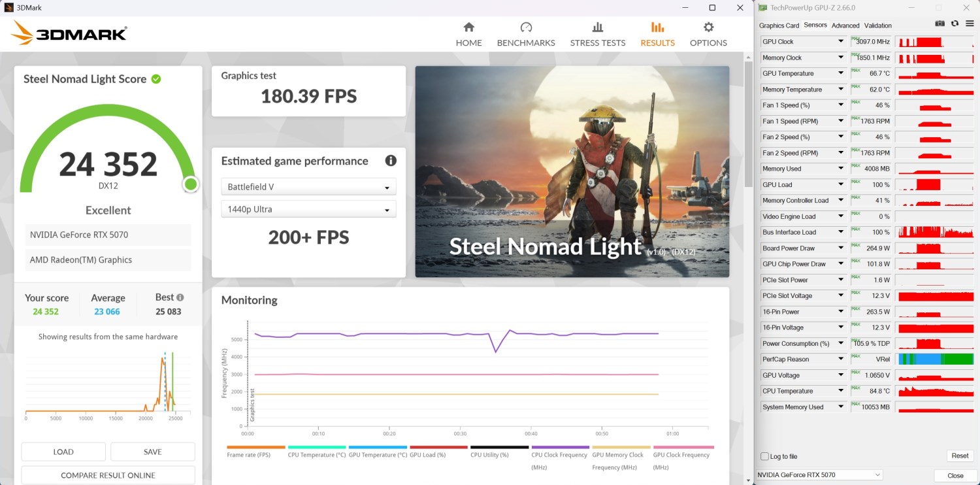Click the CPU Temperature sensor history graph
Viewport: 980px width, 485px height.
[936, 391]
